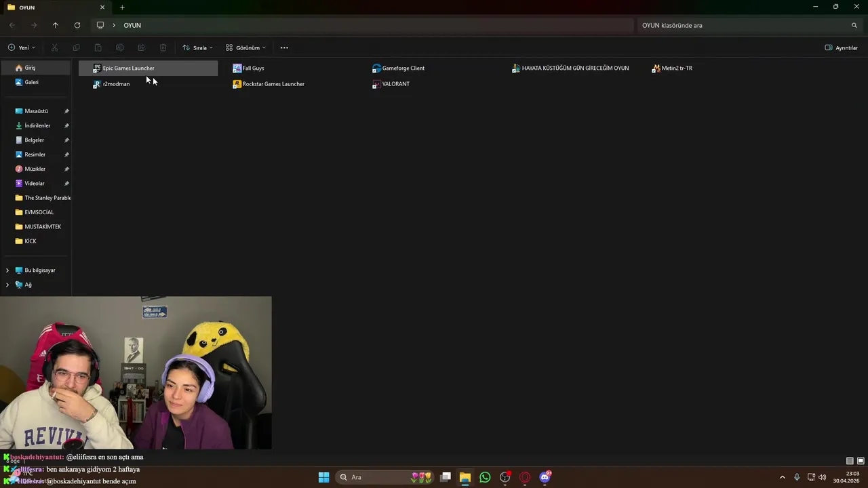
Task: Open the Görünüm view dropdown
Action: coord(245,47)
